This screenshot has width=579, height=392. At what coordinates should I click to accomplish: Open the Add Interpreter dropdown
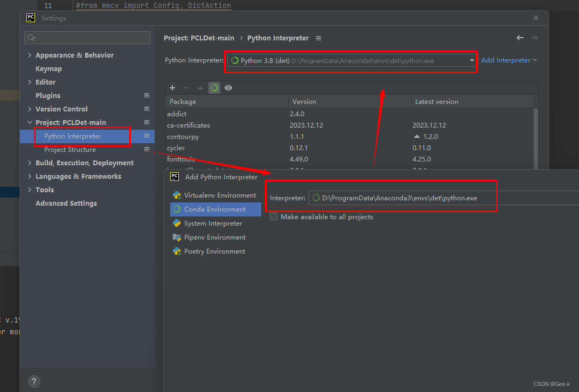(506, 60)
